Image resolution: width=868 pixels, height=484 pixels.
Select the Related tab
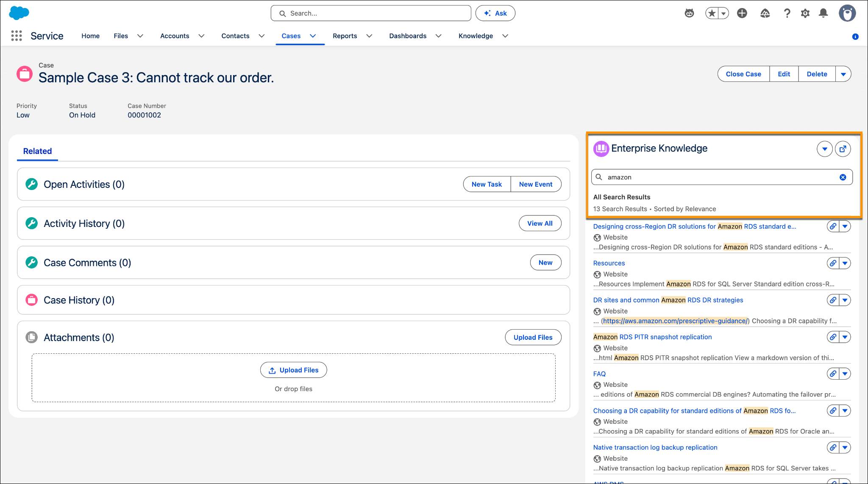(x=37, y=151)
